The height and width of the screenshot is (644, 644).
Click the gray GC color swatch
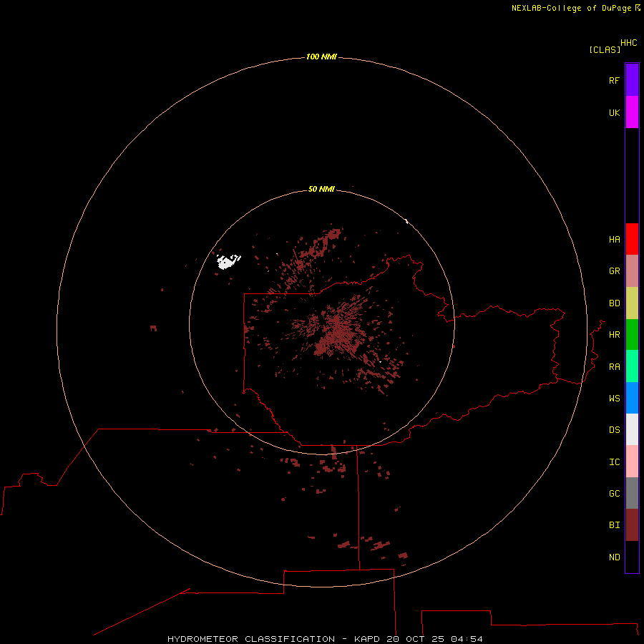[x=632, y=493]
